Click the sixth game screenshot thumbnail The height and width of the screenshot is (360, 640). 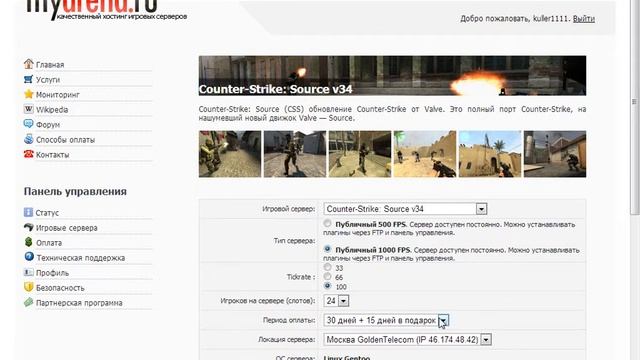point(555,154)
